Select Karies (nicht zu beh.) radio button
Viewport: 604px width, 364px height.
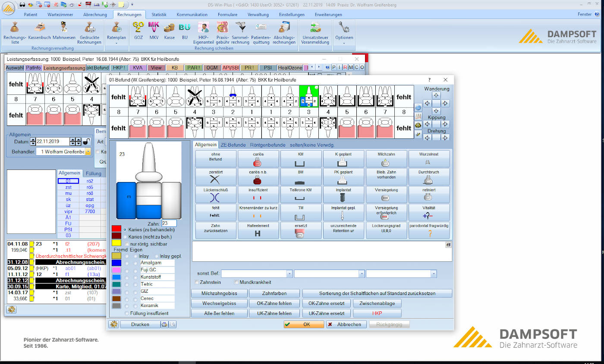click(126, 237)
